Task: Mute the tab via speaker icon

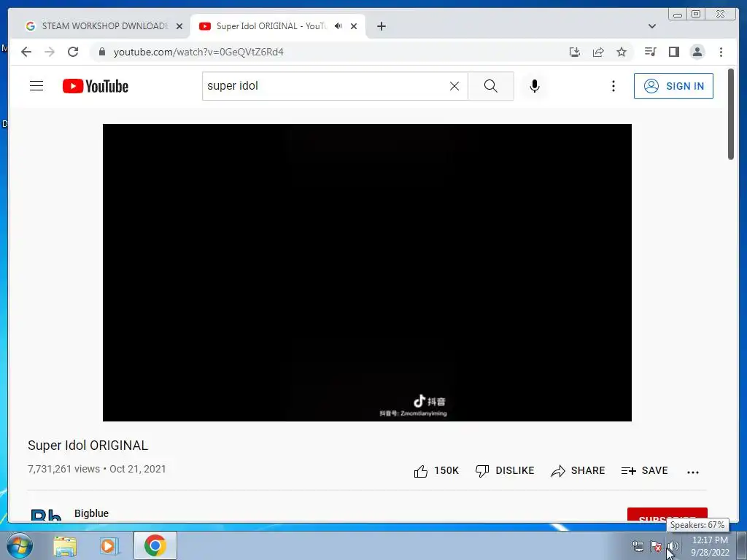Action: (338, 26)
